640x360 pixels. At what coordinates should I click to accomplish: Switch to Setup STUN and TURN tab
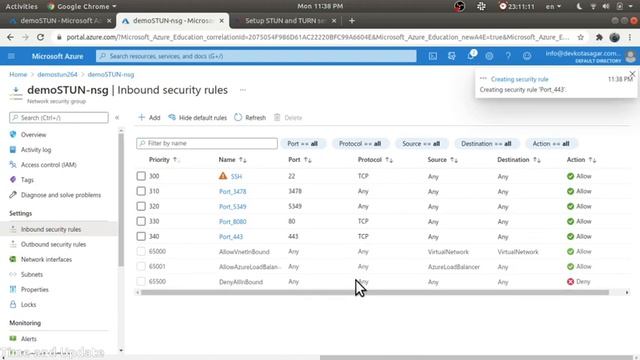pyautogui.click(x=286, y=20)
